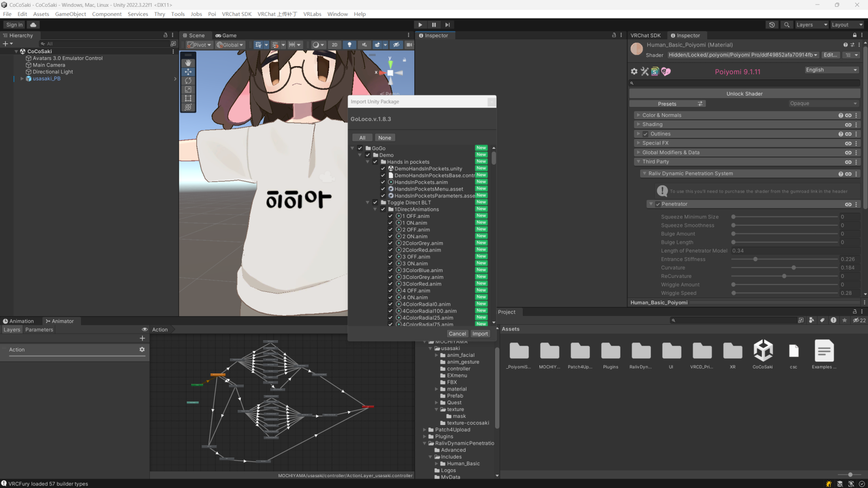Click the Sign in button
Screen dimensions: 868x488
[14, 25]
